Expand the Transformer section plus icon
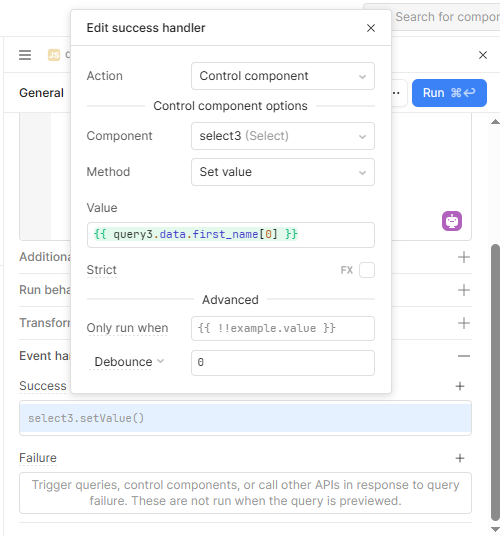 click(x=464, y=323)
